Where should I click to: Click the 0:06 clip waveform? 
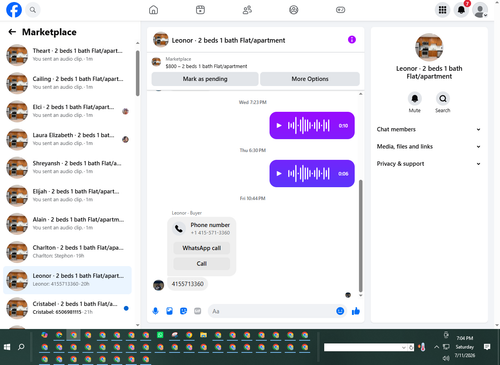pos(309,174)
